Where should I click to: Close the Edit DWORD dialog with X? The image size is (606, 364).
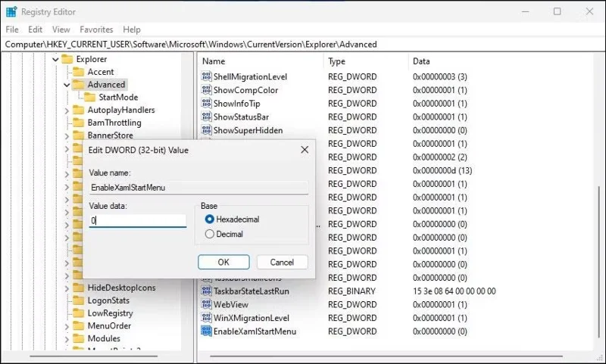305,150
